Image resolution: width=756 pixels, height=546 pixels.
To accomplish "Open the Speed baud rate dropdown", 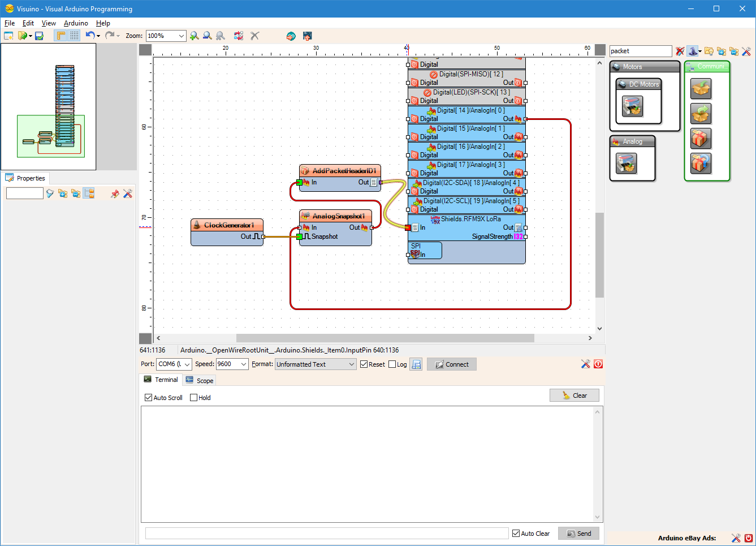I will tap(232, 364).
